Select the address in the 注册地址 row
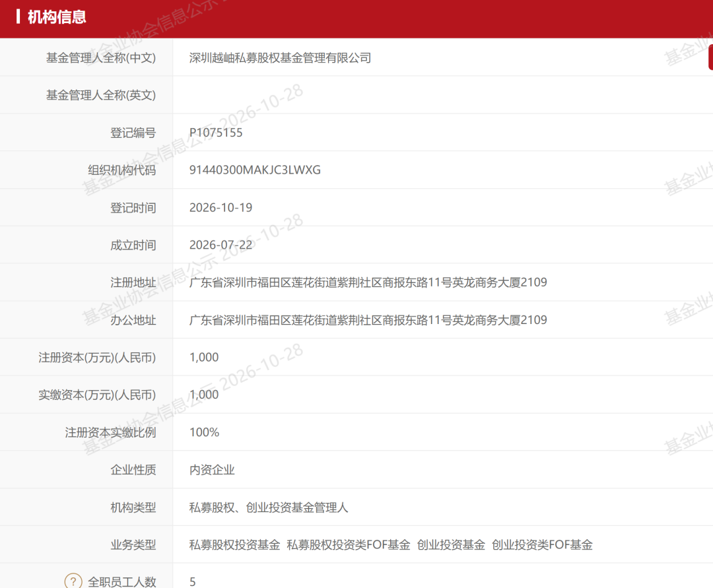 click(x=368, y=282)
